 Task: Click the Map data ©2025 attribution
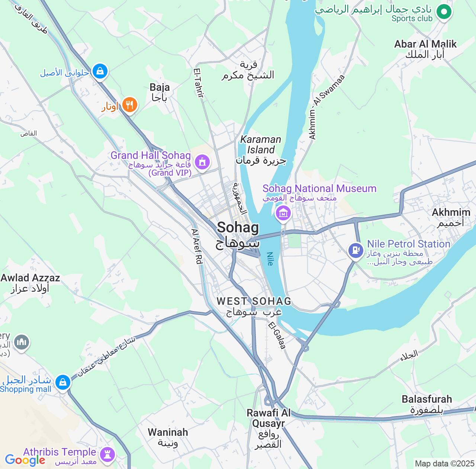click(444, 464)
